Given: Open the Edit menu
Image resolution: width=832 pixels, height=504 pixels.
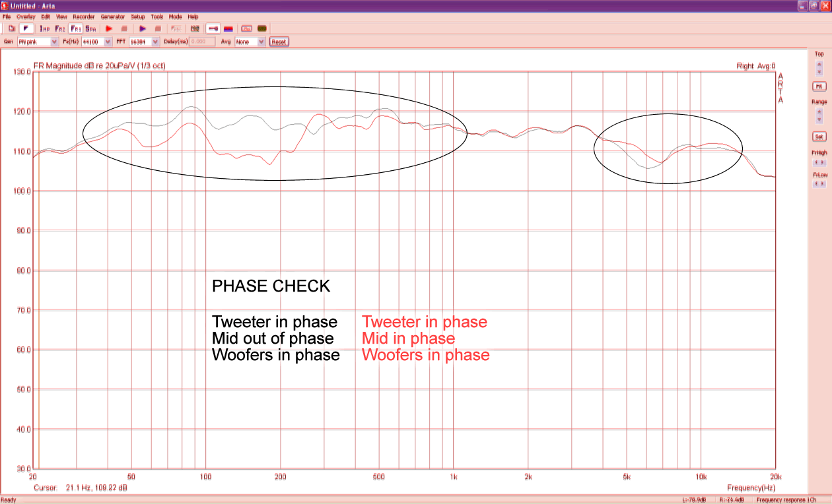Looking at the screenshot, I should click(x=46, y=16).
